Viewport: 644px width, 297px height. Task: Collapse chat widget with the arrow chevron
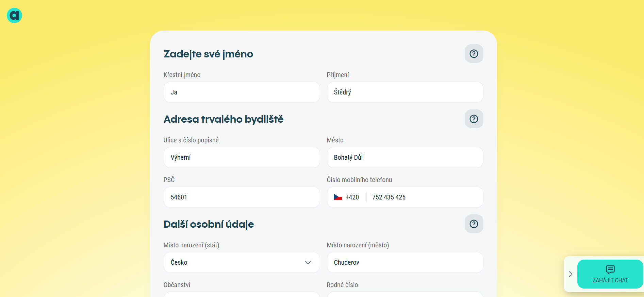(571, 274)
